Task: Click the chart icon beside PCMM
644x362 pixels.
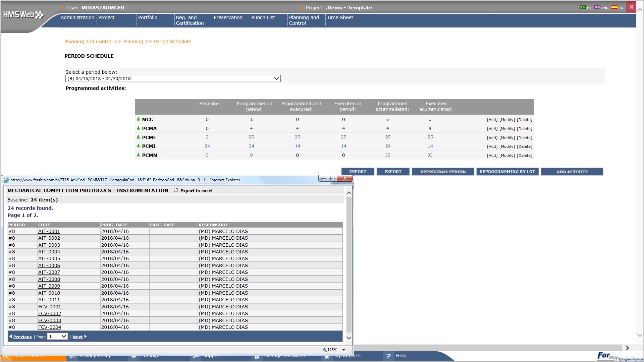Action: 138,155
